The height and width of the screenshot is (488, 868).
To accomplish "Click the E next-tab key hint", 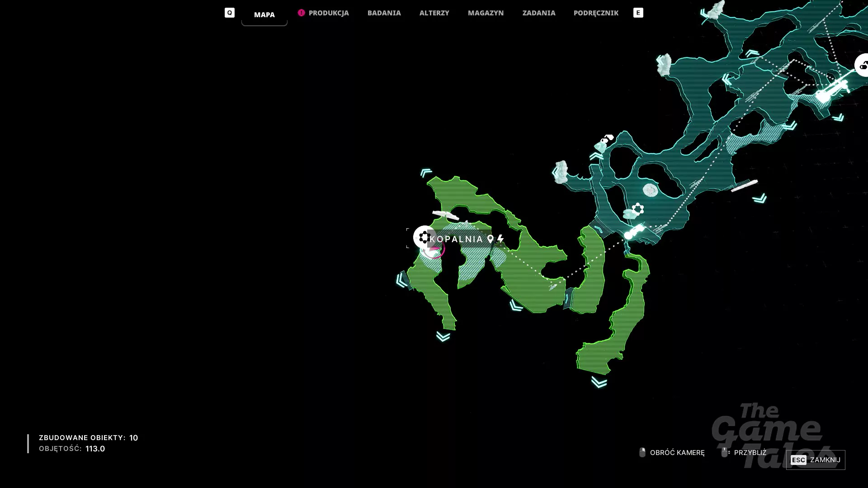I will (638, 13).
